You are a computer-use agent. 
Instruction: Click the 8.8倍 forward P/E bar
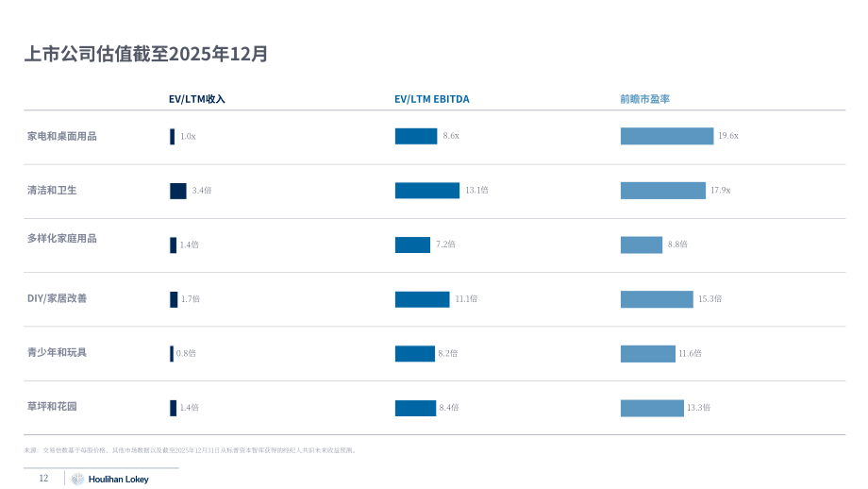(642, 244)
